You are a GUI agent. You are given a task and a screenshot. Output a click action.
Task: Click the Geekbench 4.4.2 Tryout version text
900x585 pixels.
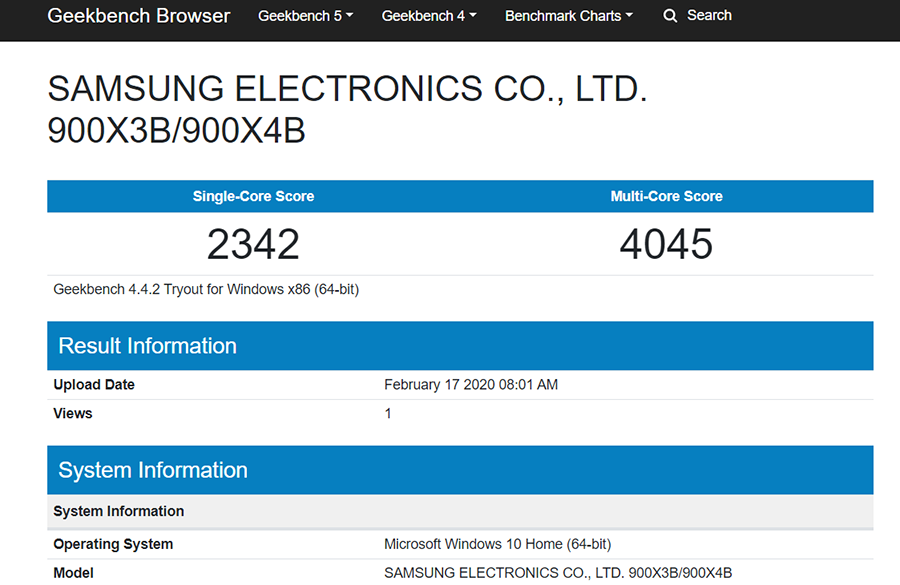tap(206, 289)
